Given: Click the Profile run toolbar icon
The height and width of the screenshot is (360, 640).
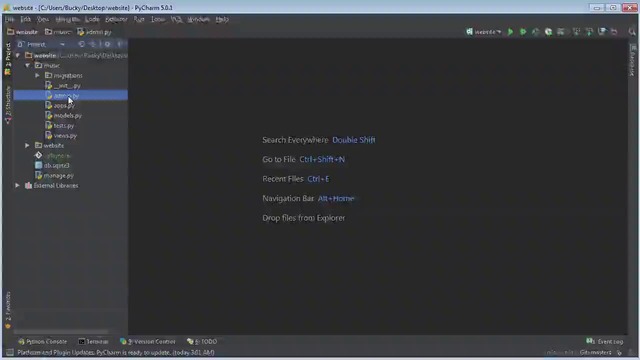Looking at the screenshot, I should click(548, 32).
